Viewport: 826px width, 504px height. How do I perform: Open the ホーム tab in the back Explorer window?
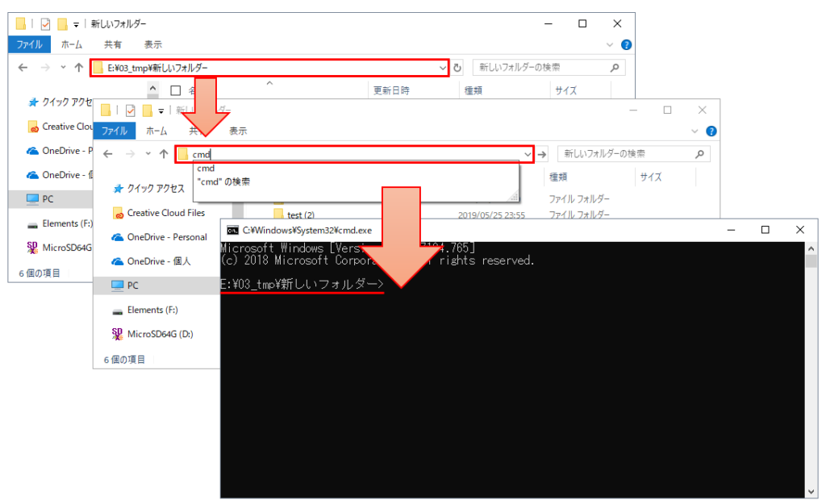pos(72,45)
